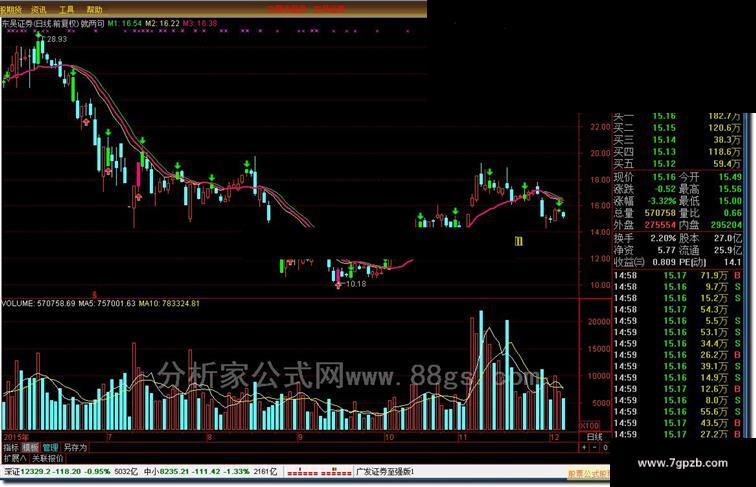Click the 内盘 295204 value

[x=726, y=225]
